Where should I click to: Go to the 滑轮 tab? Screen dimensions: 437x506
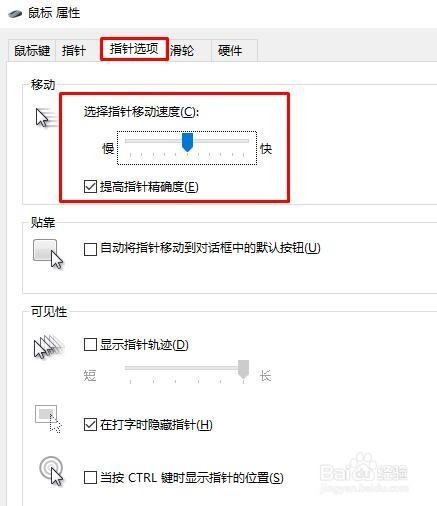tap(182, 51)
